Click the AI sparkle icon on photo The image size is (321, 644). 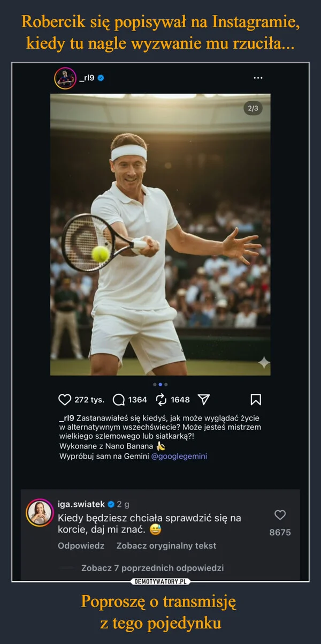click(x=263, y=364)
